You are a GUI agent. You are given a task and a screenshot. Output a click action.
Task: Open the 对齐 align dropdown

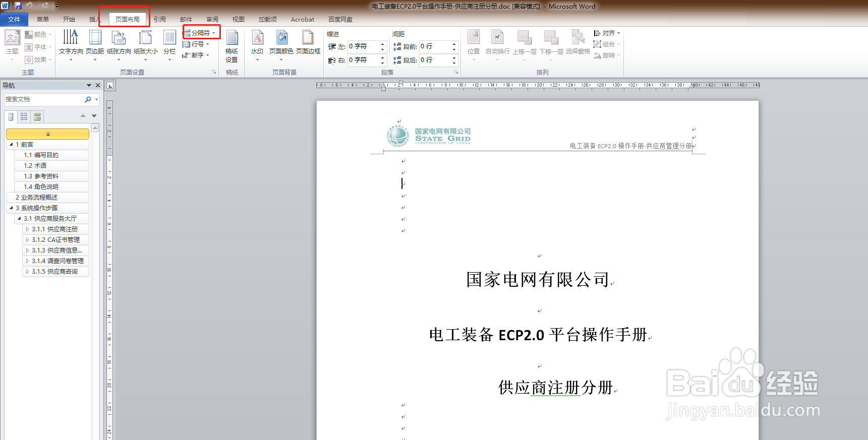pyautogui.click(x=607, y=33)
